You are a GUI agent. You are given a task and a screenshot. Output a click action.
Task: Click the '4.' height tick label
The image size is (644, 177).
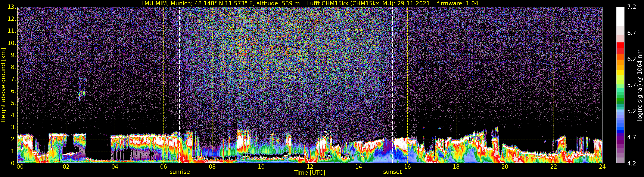pyautogui.click(x=13, y=115)
